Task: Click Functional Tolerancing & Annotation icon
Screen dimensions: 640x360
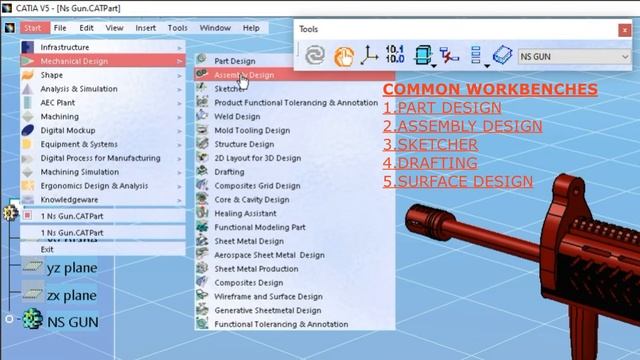Action: pos(202,324)
